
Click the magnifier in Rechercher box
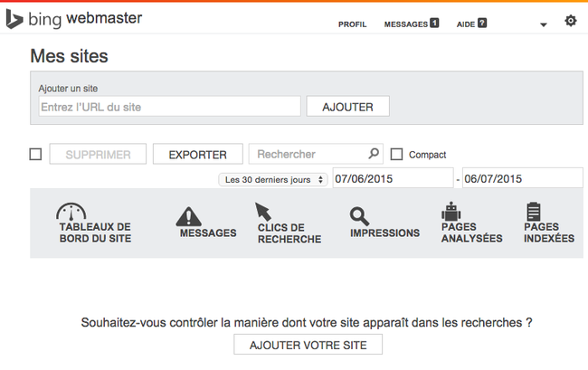[x=374, y=153]
